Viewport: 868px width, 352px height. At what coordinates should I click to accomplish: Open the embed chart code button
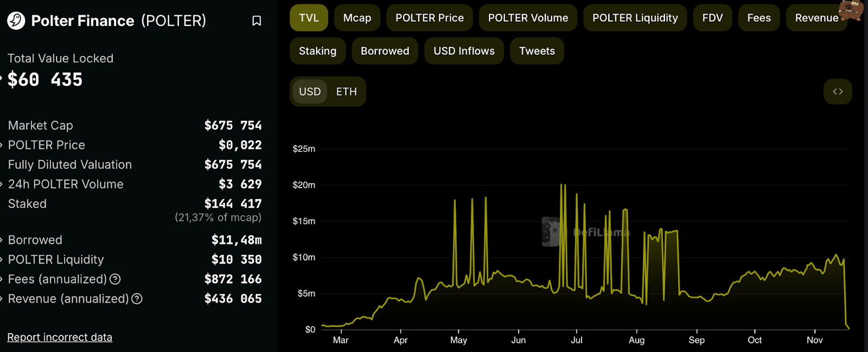pos(838,91)
